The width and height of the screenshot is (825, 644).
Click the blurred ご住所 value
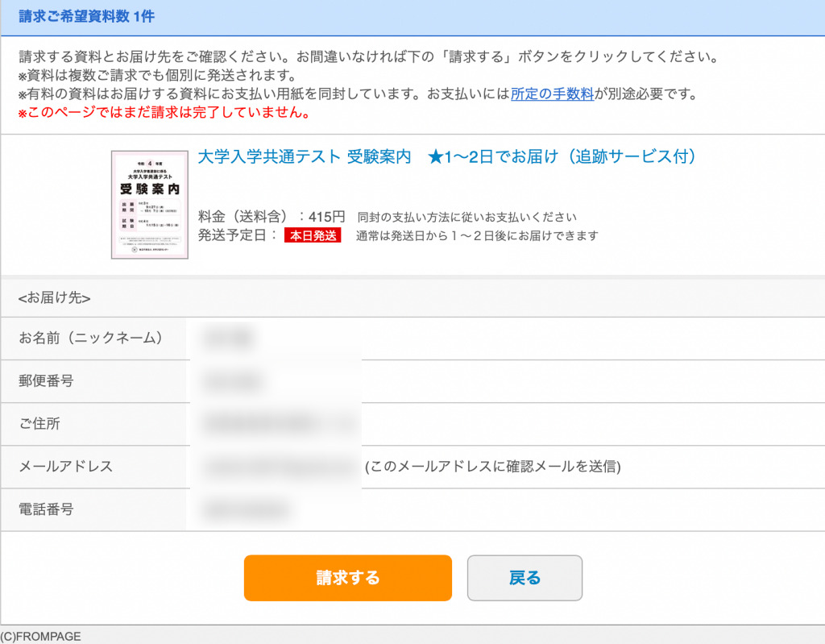[279, 423]
